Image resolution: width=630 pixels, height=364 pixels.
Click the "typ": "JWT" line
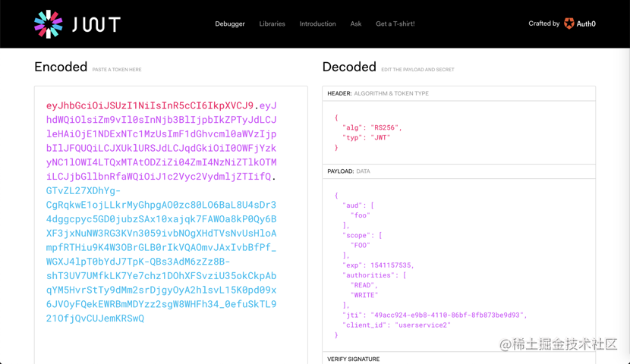(366, 138)
